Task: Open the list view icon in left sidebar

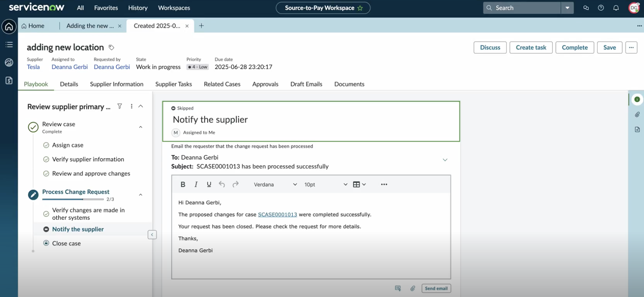Action: [x=9, y=45]
